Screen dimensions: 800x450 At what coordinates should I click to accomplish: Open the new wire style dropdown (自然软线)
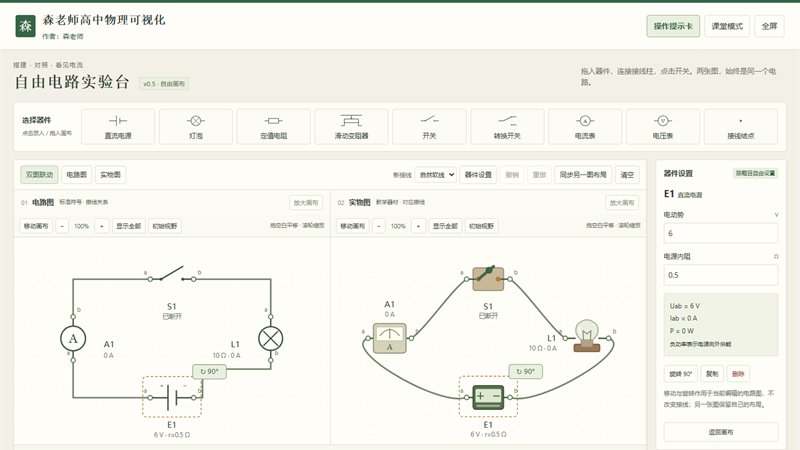point(435,175)
